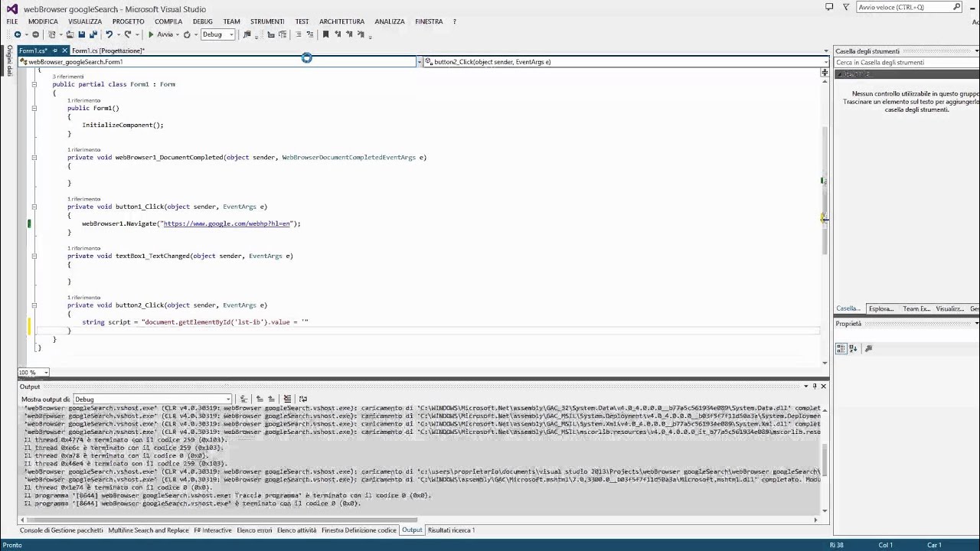Collapse the Form1() constructor region
Screen dimensions: 980x551
(x=34, y=109)
